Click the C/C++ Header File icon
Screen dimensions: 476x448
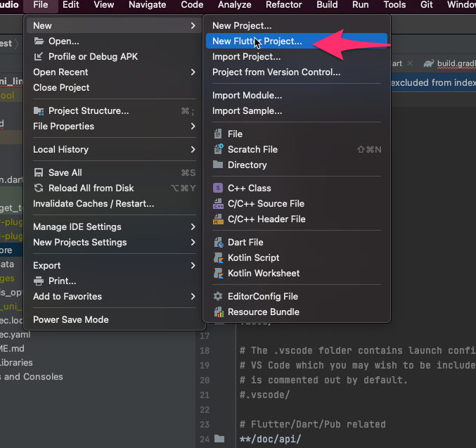219,219
